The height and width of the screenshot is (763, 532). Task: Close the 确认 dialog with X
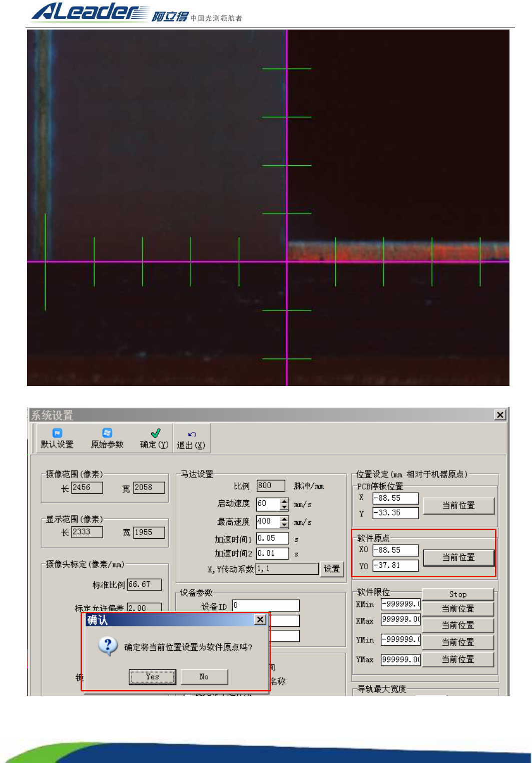click(x=260, y=620)
